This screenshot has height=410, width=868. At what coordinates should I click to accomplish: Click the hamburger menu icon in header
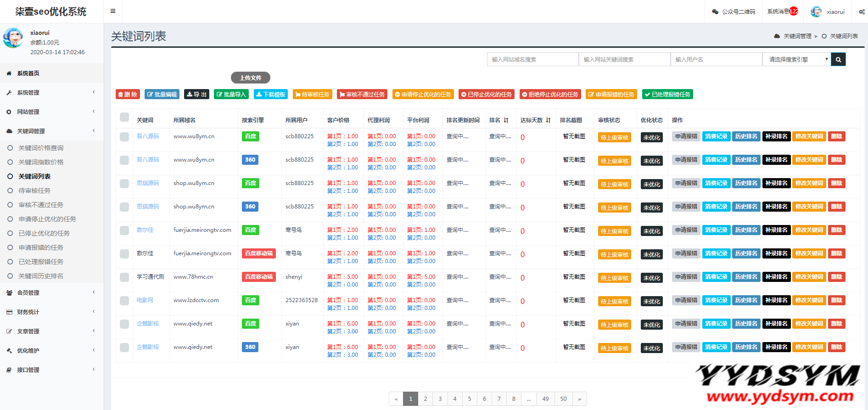click(113, 11)
